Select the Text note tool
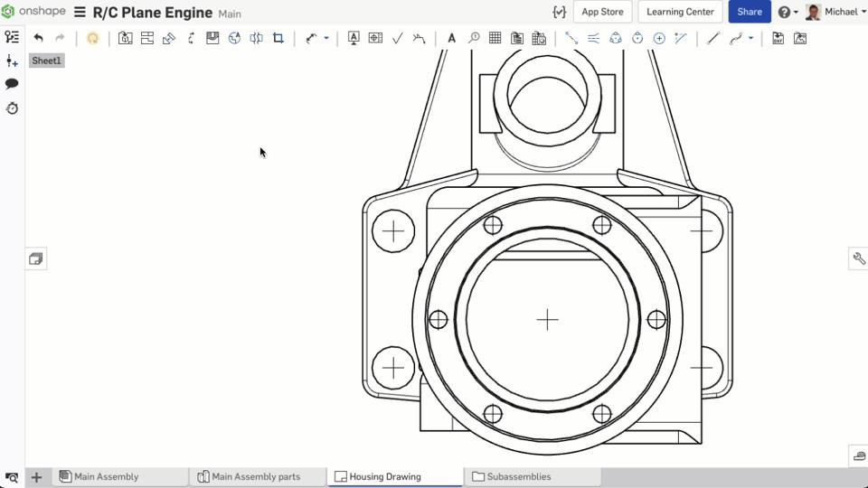This screenshot has height=488, width=868. (x=451, y=38)
